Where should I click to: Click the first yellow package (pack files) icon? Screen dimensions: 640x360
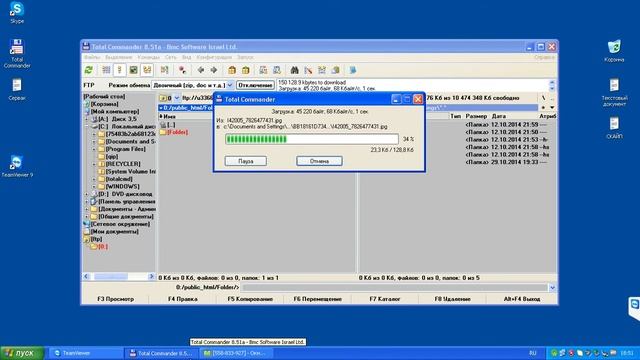[232, 70]
